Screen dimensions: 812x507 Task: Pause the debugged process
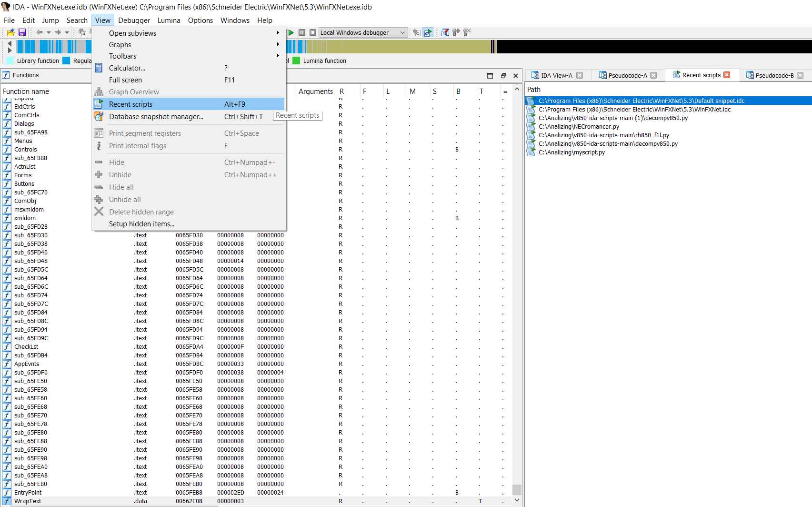pos(302,32)
